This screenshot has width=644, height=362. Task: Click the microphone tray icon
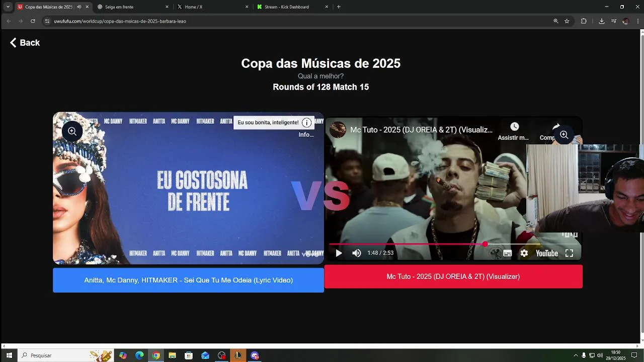click(584, 355)
